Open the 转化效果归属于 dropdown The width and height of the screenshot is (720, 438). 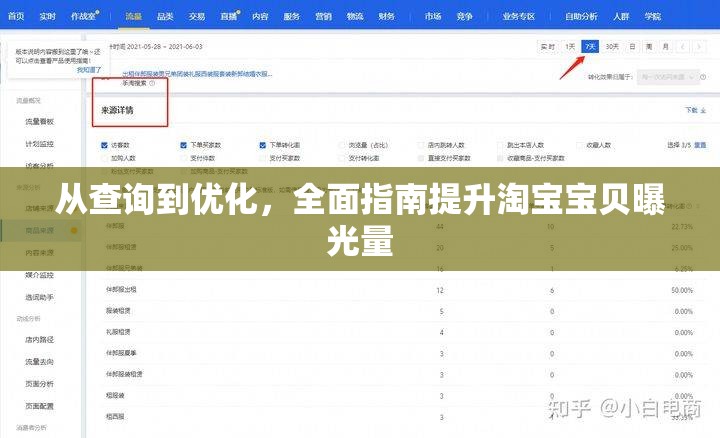tap(668, 77)
